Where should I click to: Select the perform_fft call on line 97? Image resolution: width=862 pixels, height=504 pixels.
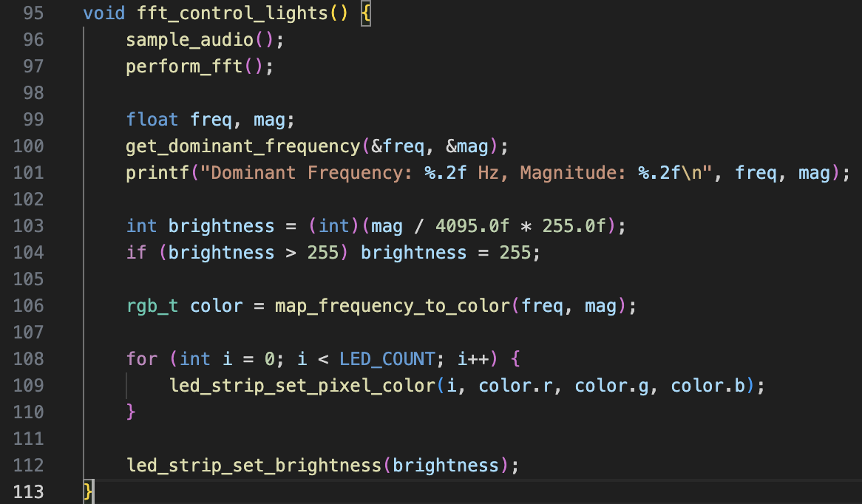[x=184, y=67]
